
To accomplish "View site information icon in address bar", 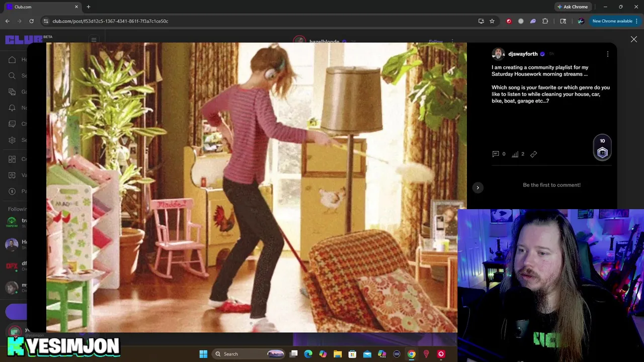I will pos(46,21).
